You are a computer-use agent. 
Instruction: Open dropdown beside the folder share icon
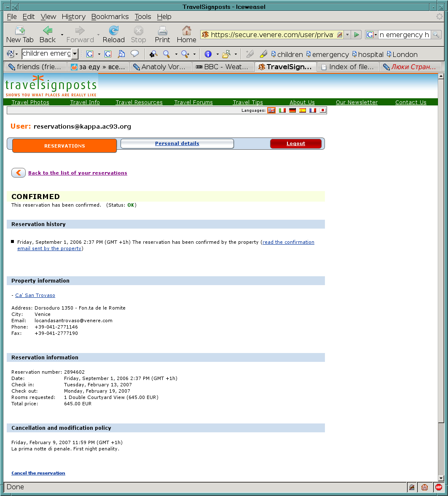236,54
